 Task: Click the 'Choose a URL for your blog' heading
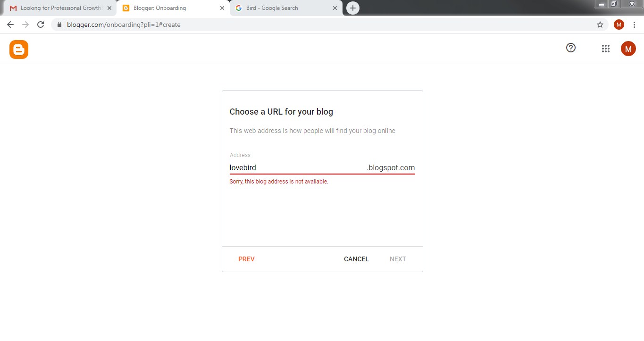click(x=281, y=112)
